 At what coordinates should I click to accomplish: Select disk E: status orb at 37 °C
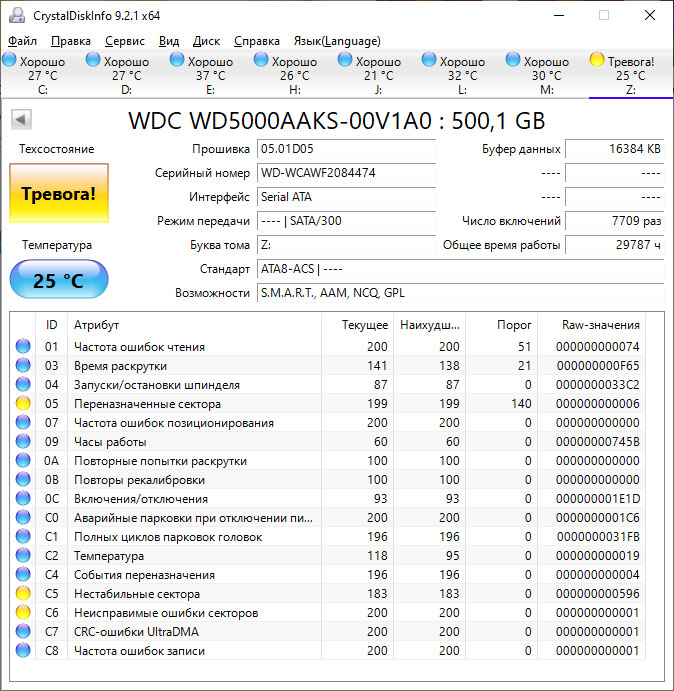pyautogui.click(x=177, y=59)
